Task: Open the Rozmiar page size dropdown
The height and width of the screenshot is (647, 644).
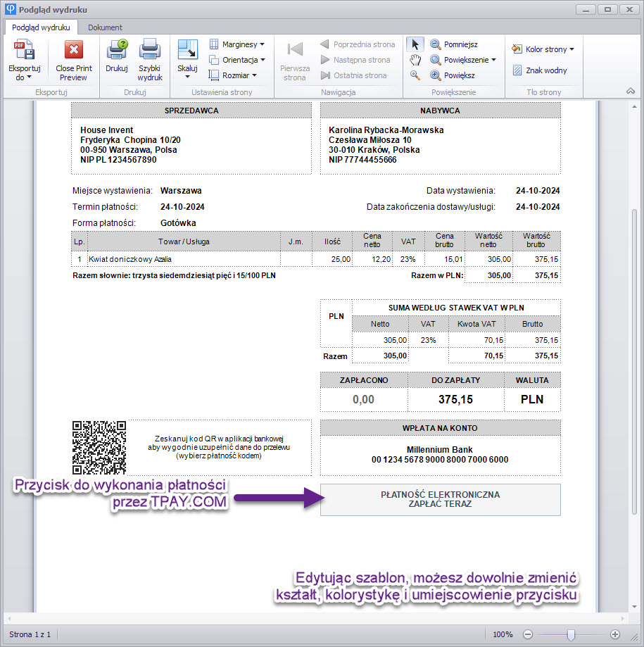Action: (233, 75)
